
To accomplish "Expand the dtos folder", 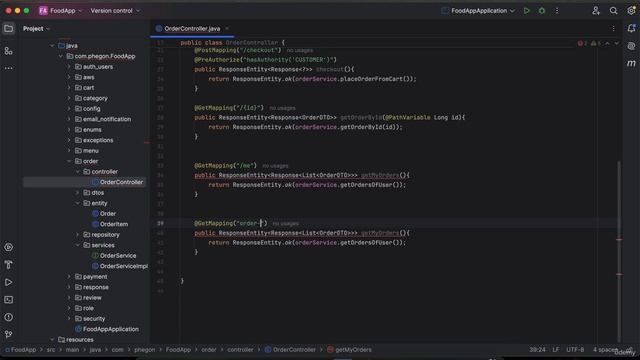I will point(78,193).
